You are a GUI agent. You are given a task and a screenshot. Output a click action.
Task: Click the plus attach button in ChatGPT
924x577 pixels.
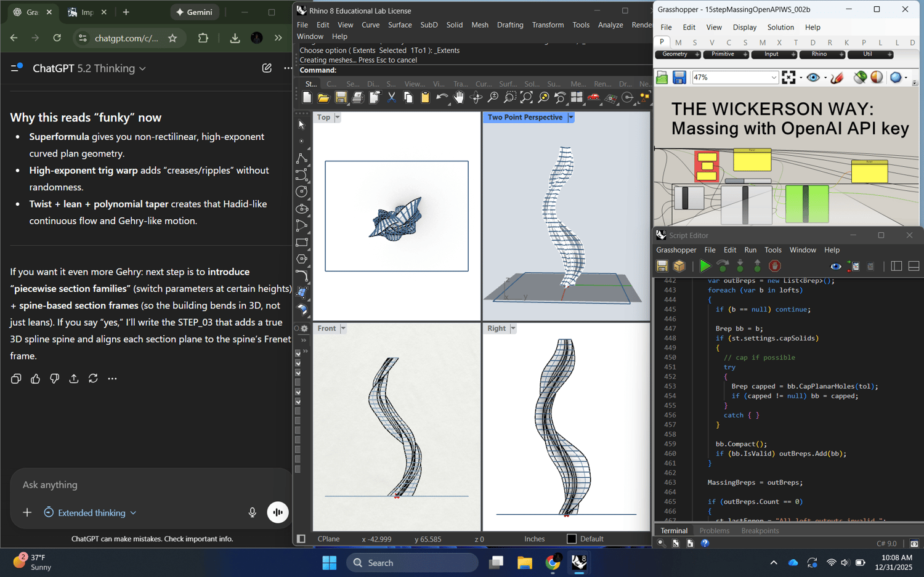coord(27,512)
